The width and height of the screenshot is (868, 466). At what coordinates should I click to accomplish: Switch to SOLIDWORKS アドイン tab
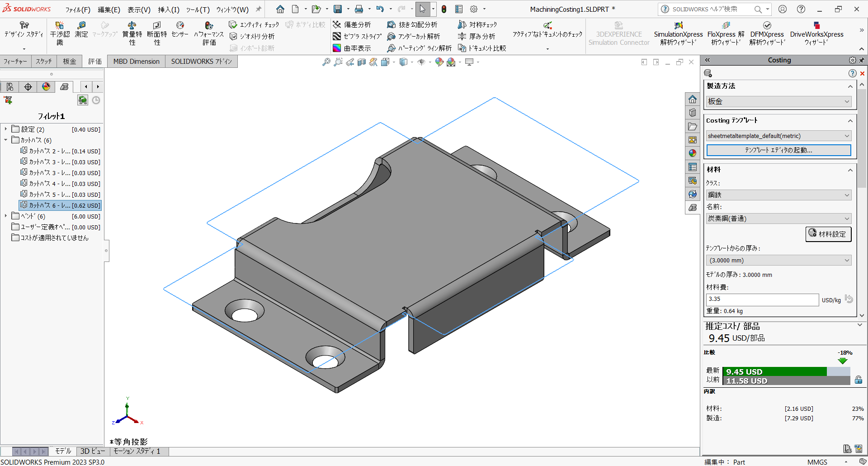(x=201, y=61)
